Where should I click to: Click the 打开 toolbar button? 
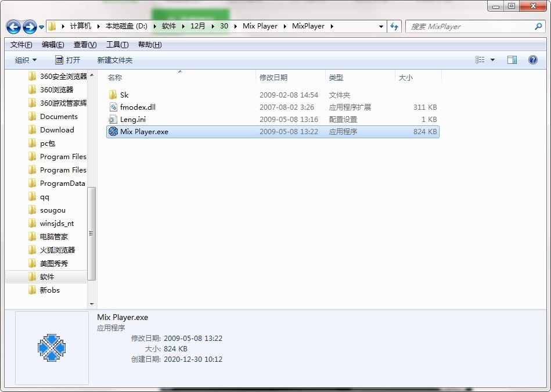[x=68, y=60]
